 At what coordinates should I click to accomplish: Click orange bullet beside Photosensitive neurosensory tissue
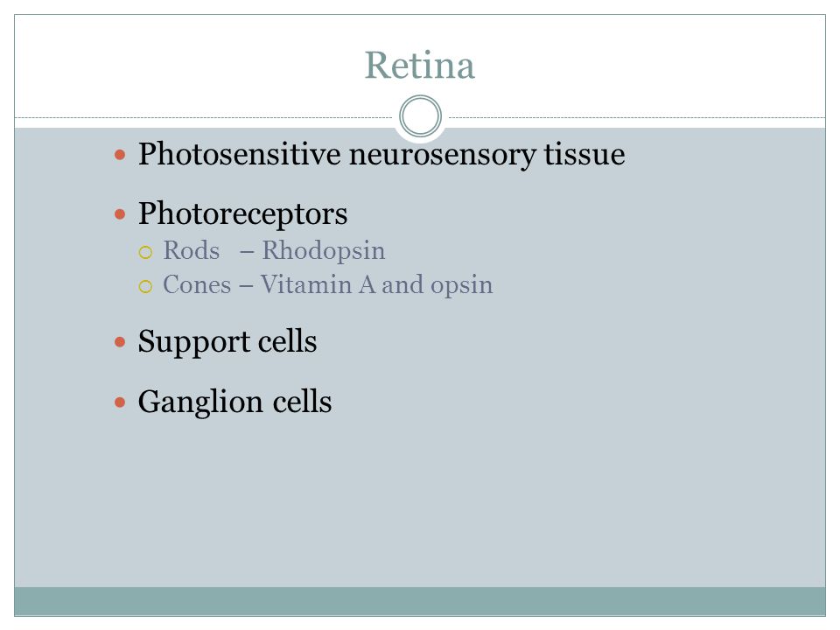pos(120,156)
